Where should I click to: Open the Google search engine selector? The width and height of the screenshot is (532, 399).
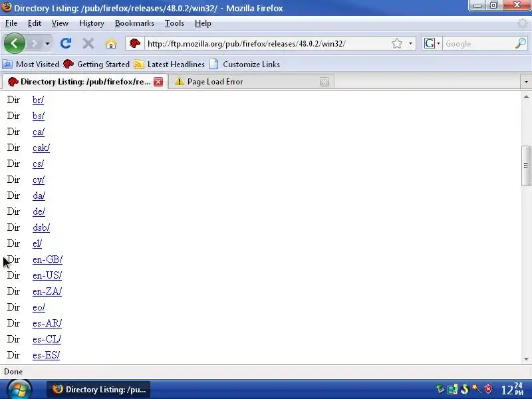pyautogui.click(x=432, y=43)
